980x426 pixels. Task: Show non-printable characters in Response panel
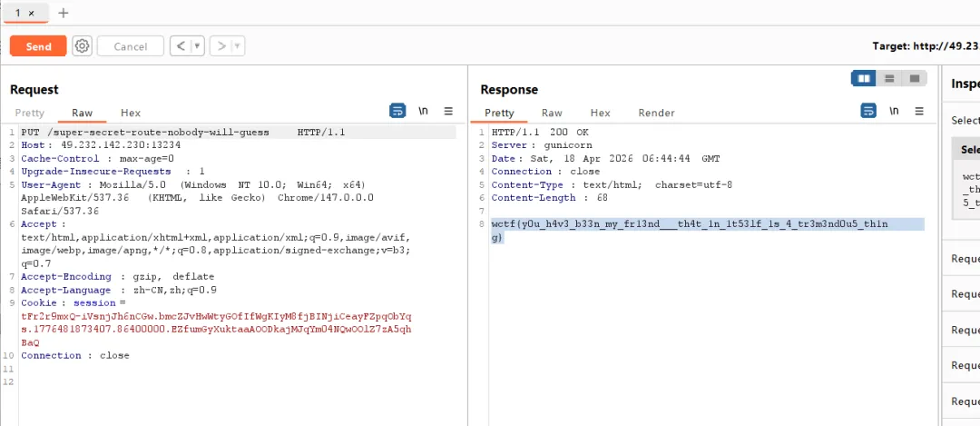point(894,111)
